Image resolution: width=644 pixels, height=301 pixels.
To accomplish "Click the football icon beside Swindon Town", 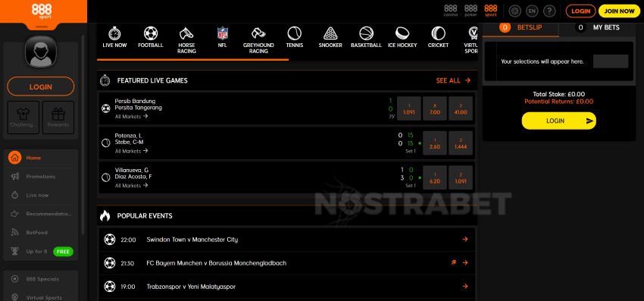I will coord(110,240).
